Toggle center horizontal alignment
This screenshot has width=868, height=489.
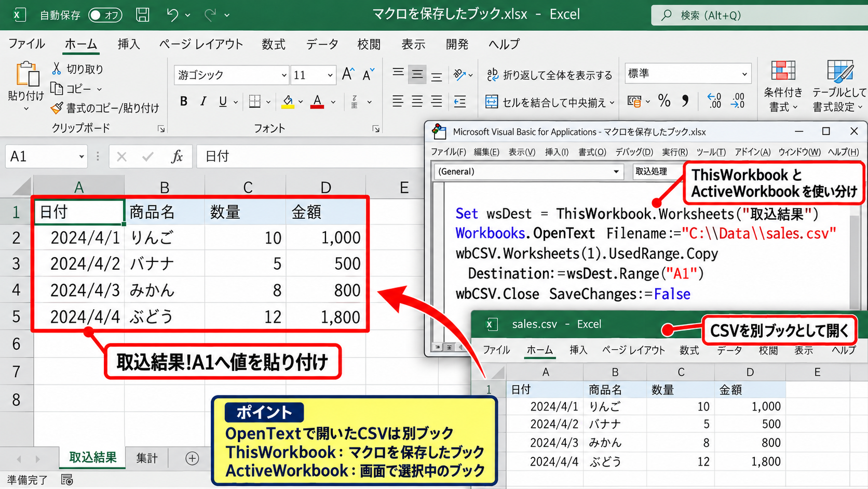point(417,101)
